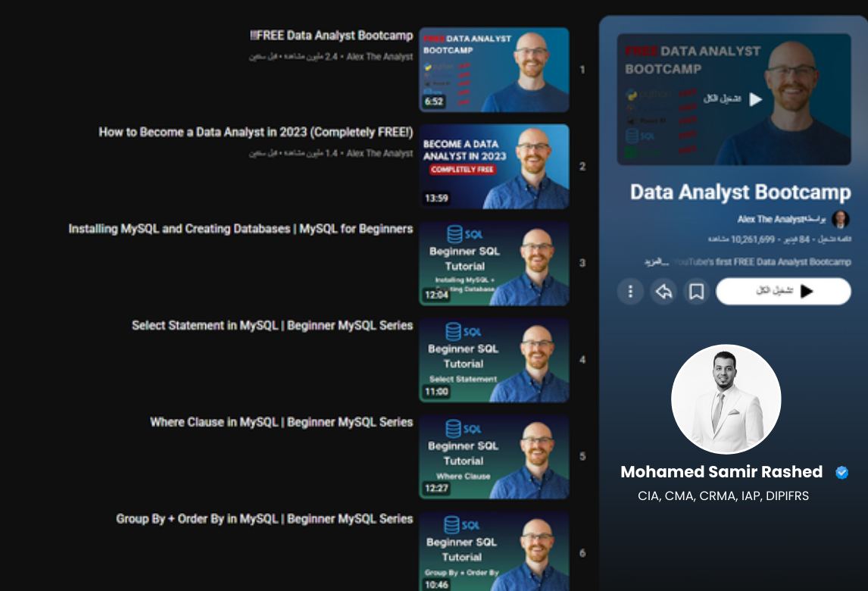868x591 pixels.
Task: Click the title FREE Data Analyst Bootcamp
Action: [x=331, y=36]
